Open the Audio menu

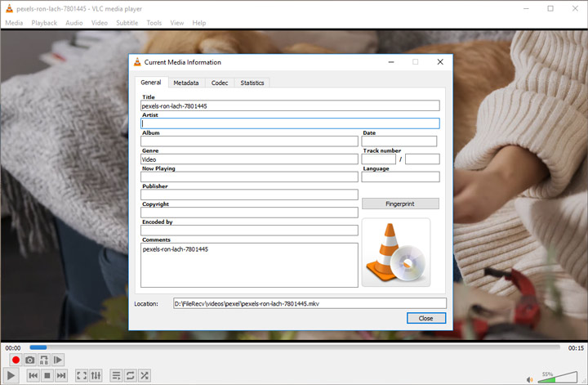(x=74, y=23)
